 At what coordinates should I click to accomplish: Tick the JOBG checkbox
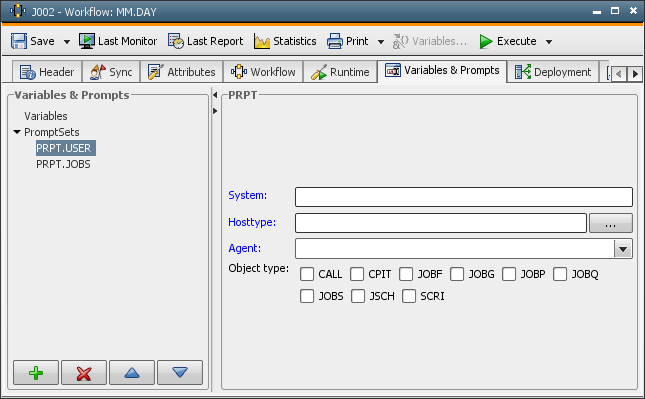click(457, 274)
